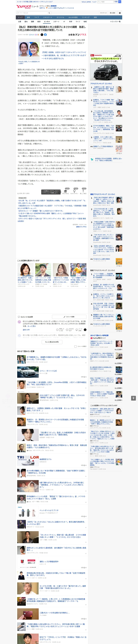138x644 pixels.
Task: Select the ライブ tab in blue navigation
Action: click(37, 17)
